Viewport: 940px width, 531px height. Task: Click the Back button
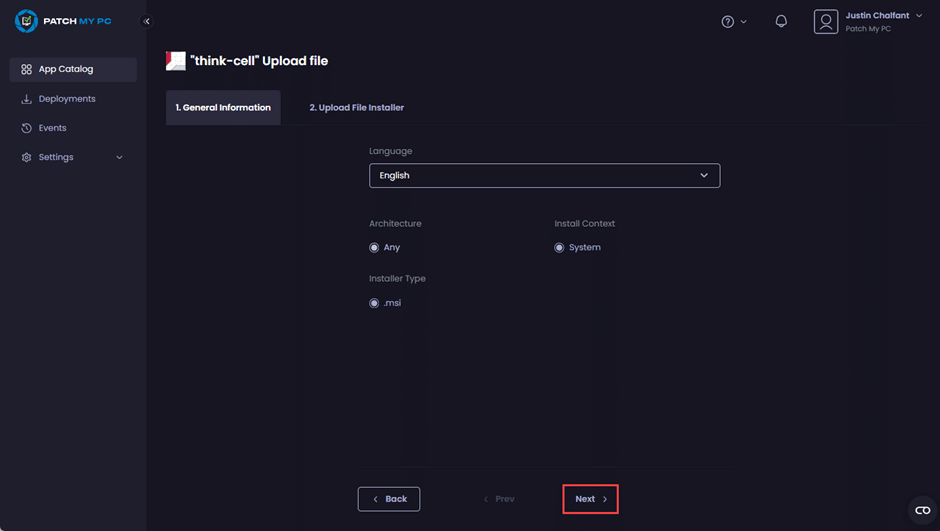pos(389,499)
